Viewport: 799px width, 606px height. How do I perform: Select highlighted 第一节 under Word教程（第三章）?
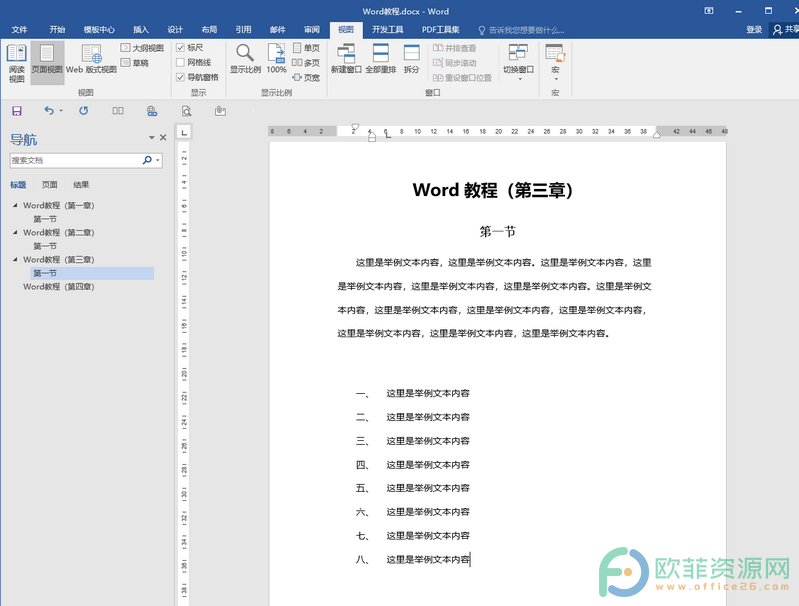pos(92,273)
